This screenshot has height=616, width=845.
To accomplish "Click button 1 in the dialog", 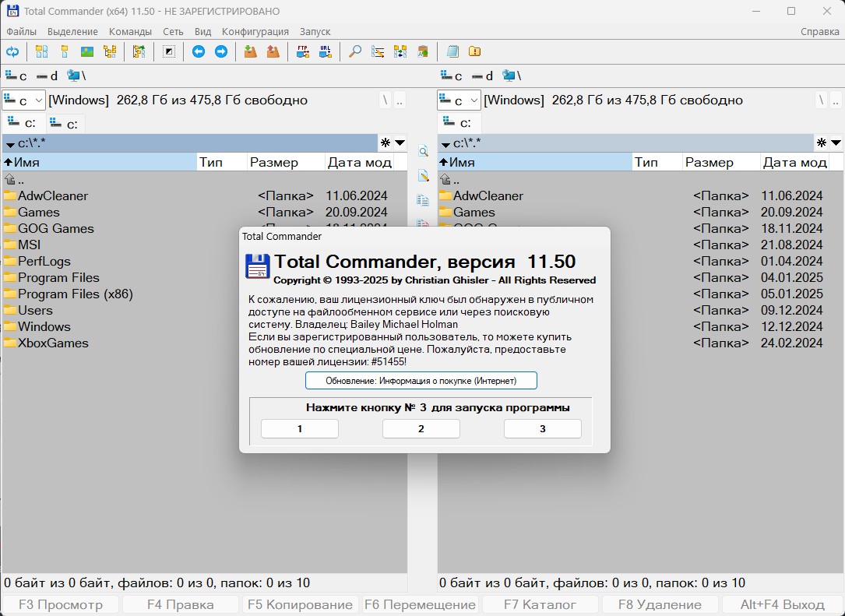I will (300, 428).
